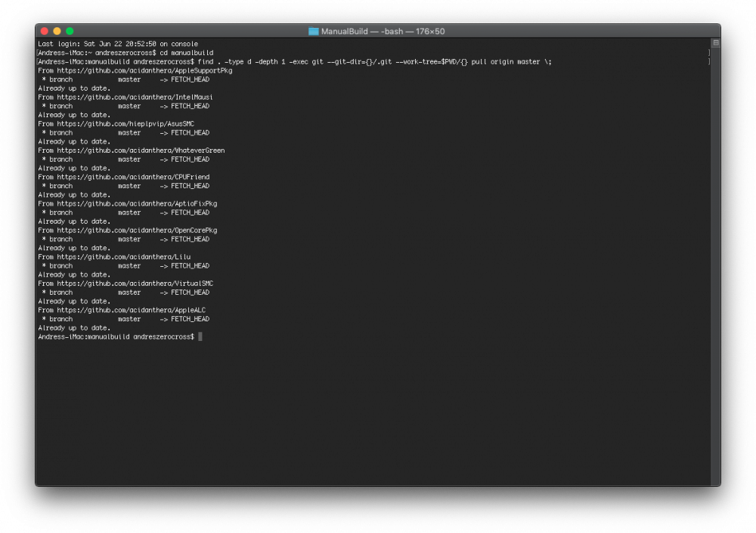The width and height of the screenshot is (756, 533).
Task: Click the AptioFixPkg GitHub URL line
Action: (128, 203)
